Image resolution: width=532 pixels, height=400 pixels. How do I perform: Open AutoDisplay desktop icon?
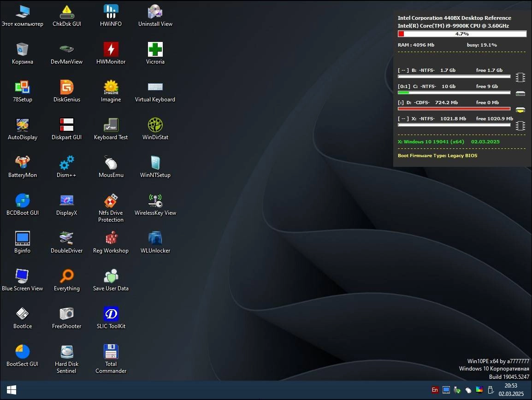pos(23,129)
